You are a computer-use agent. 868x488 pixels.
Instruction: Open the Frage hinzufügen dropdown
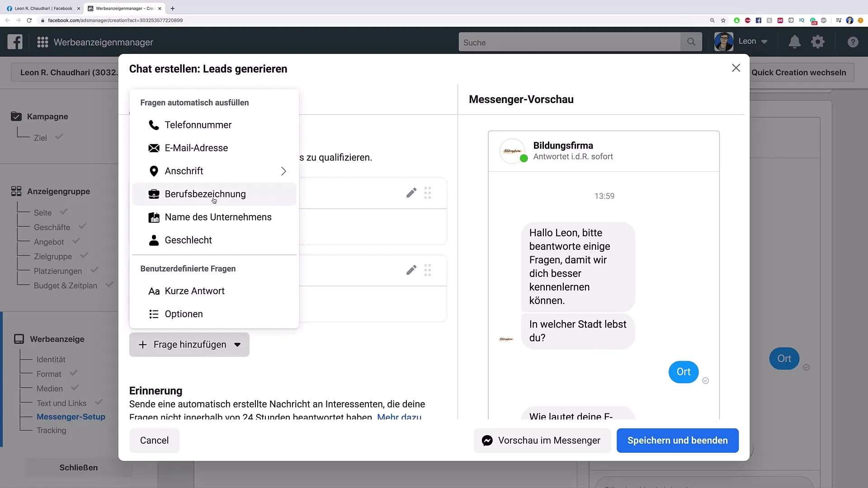pyautogui.click(x=189, y=345)
